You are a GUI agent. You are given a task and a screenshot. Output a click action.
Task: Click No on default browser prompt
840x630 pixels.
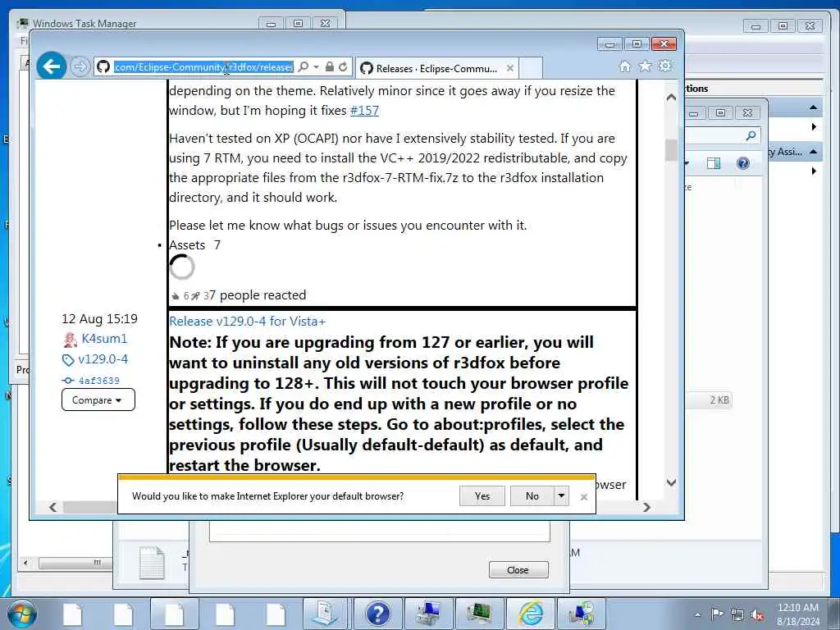tap(532, 496)
